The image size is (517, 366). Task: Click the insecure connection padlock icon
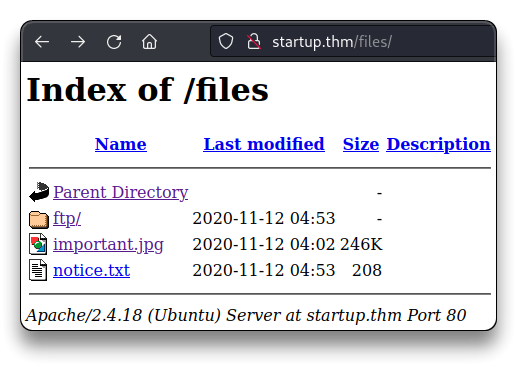click(x=254, y=42)
